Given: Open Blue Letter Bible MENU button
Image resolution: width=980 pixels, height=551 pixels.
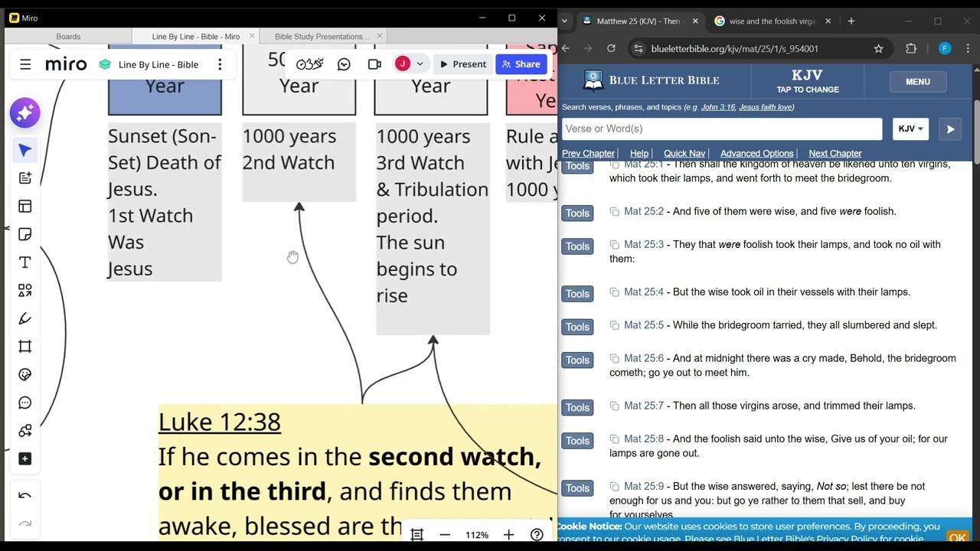Looking at the screenshot, I should [x=917, y=82].
